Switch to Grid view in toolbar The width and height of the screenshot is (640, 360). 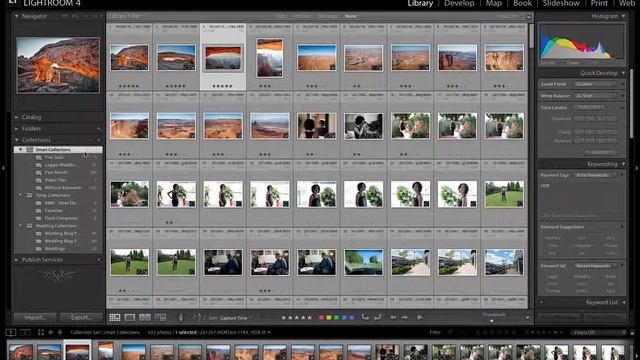point(115,317)
